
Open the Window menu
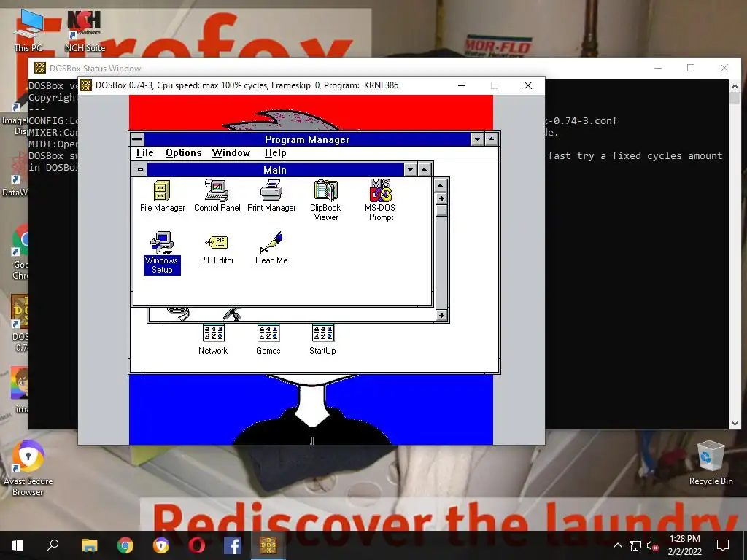tap(231, 153)
